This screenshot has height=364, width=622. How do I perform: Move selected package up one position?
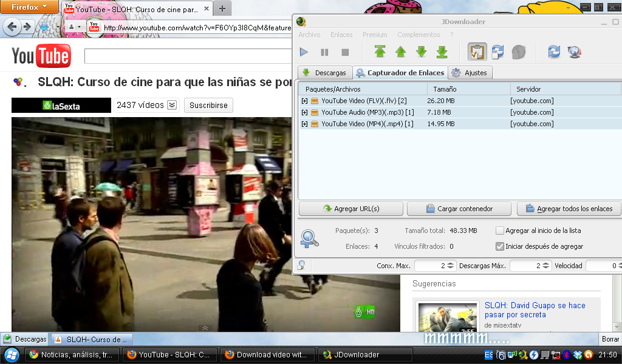pyautogui.click(x=401, y=52)
